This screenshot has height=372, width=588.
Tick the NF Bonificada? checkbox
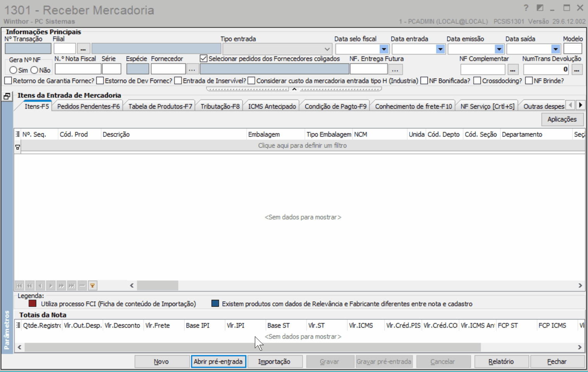pos(424,81)
